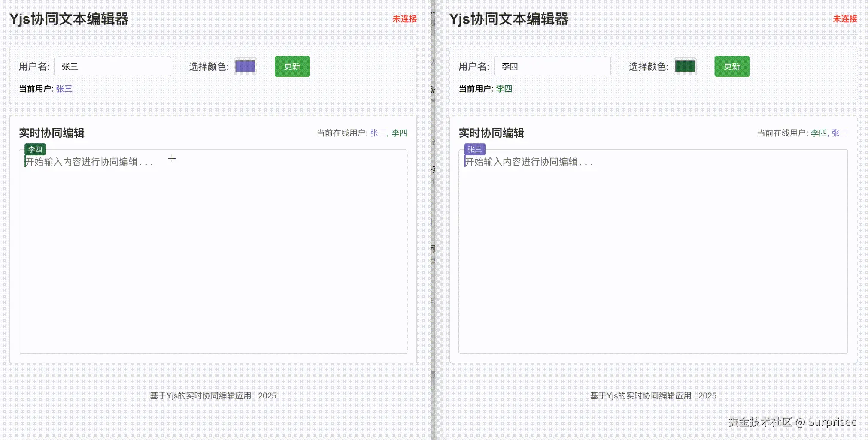Viewport: 868px width, 440px height.
Task: Click the purple 张三 cursor label in right editor
Action: click(474, 149)
